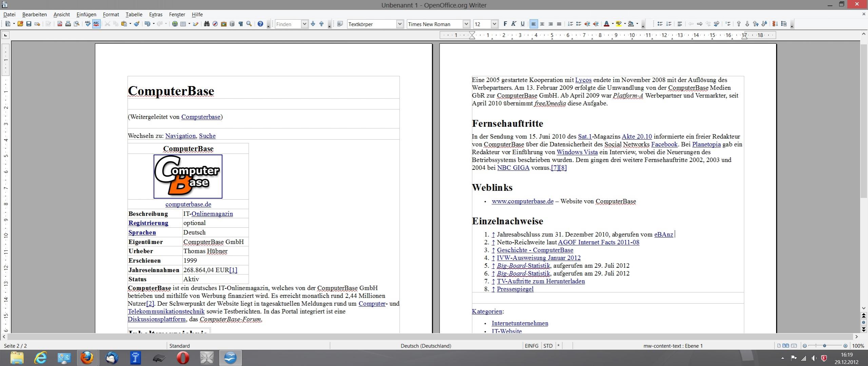Insert a table with table icon

(183, 24)
